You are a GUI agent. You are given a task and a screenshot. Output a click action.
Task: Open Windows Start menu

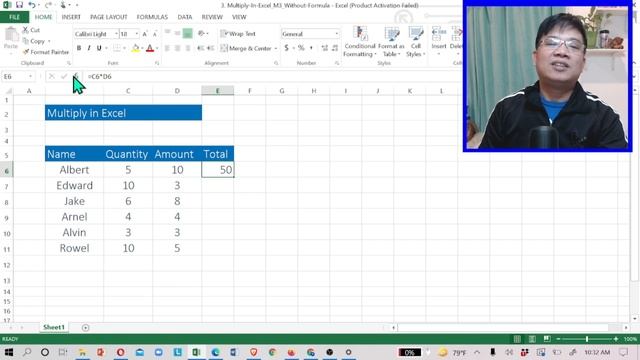click(x=9, y=352)
